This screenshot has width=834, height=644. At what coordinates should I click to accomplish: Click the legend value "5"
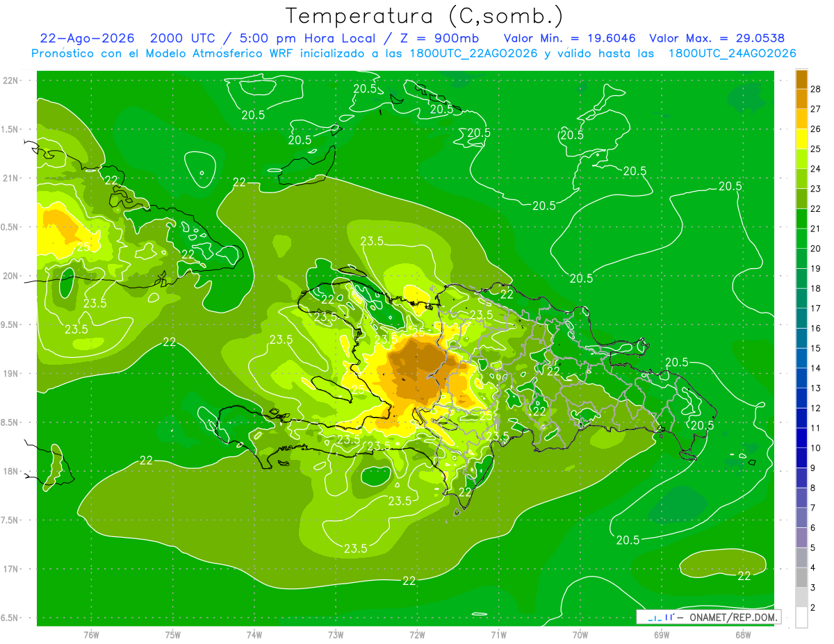click(813, 547)
